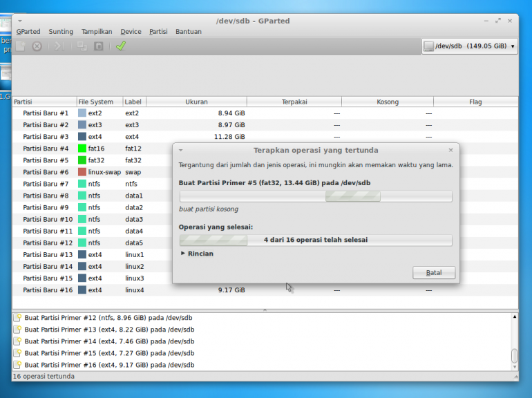Click the '4 dari 16 operasi' progress bar
532x398 pixels.
[x=316, y=240]
